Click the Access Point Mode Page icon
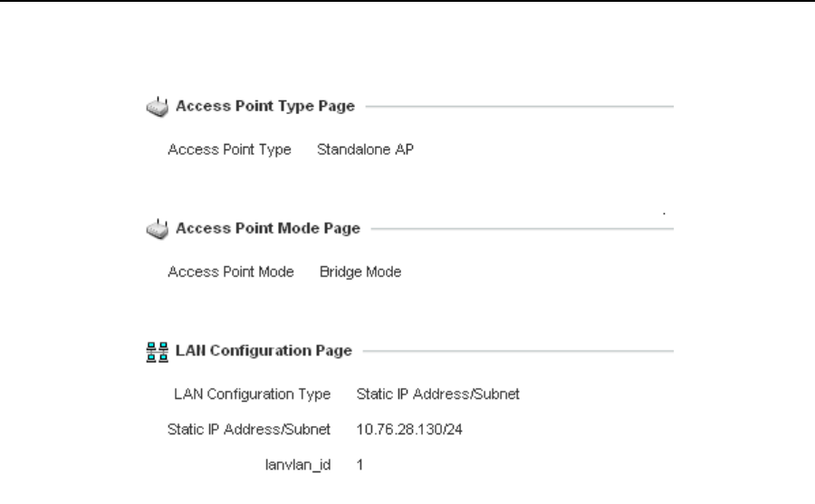815x504 pixels. 157,230
